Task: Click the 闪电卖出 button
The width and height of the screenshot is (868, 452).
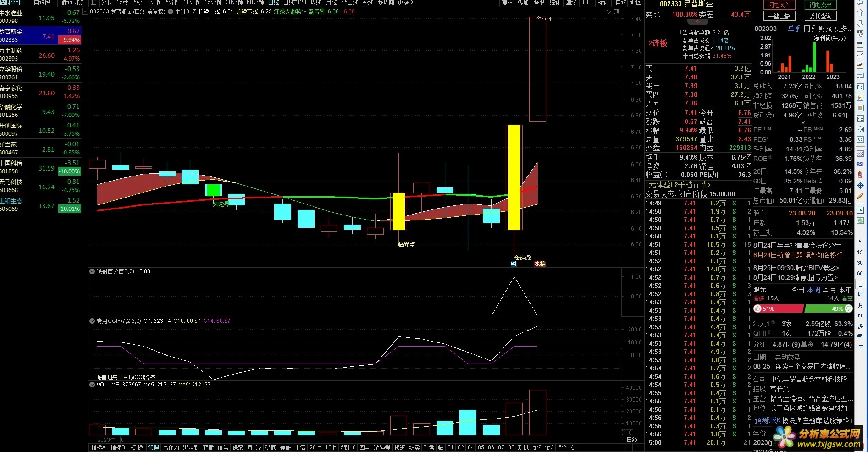Action: click(820, 5)
